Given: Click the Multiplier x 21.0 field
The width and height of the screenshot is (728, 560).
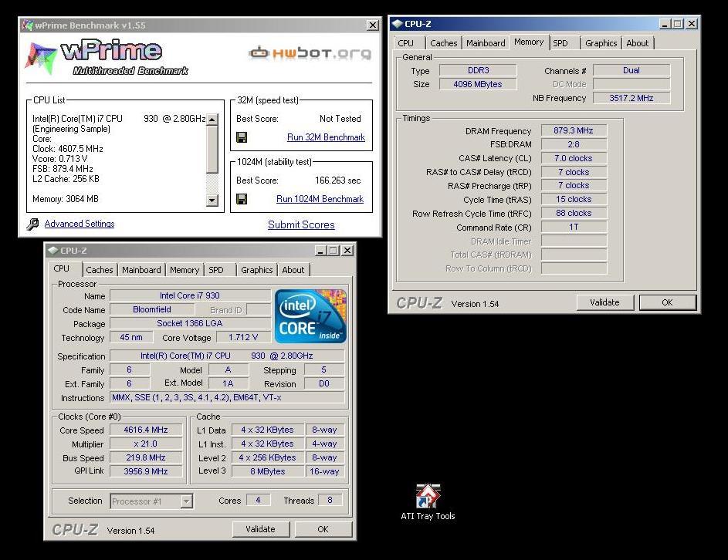Looking at the screenshot, I should (x=146, y=444).
